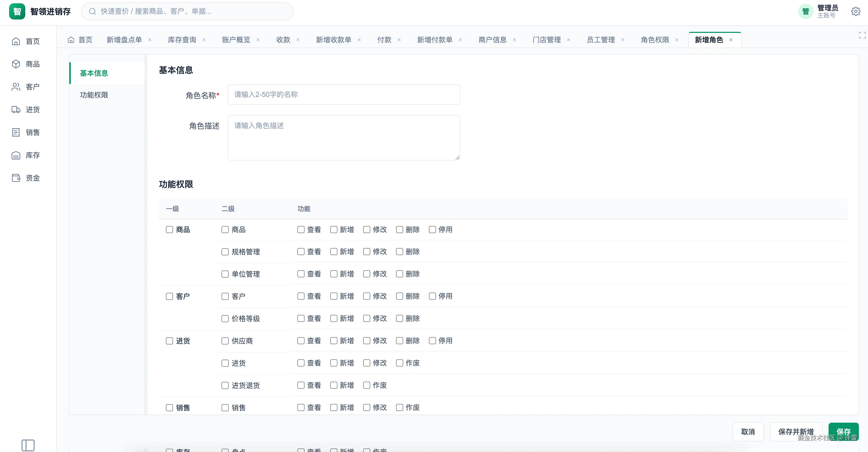This screenshot has width=868, height=452.
Task: Check 查看 in the 价格等级 row
Action: tap(301, 319)
